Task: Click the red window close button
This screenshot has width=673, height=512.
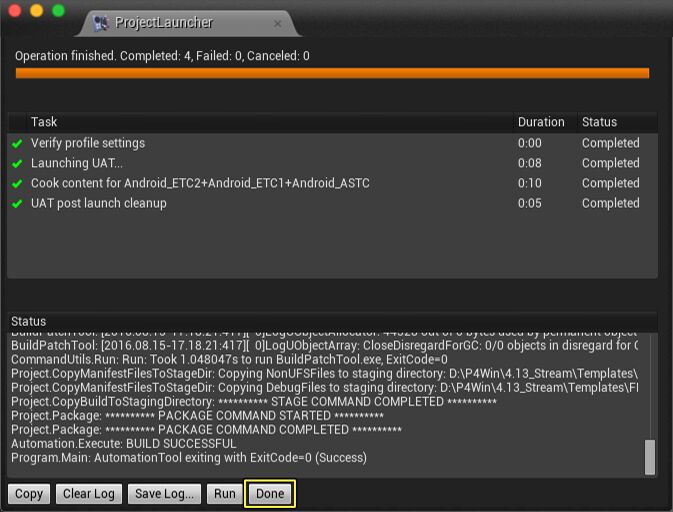Action: [x=15, y=10]
